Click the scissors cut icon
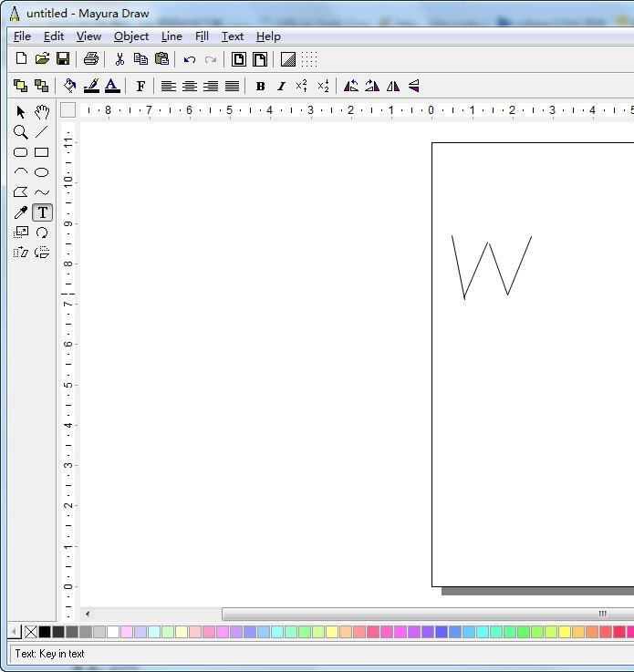This screenshot has width=634, height=672. pos(119,59)
